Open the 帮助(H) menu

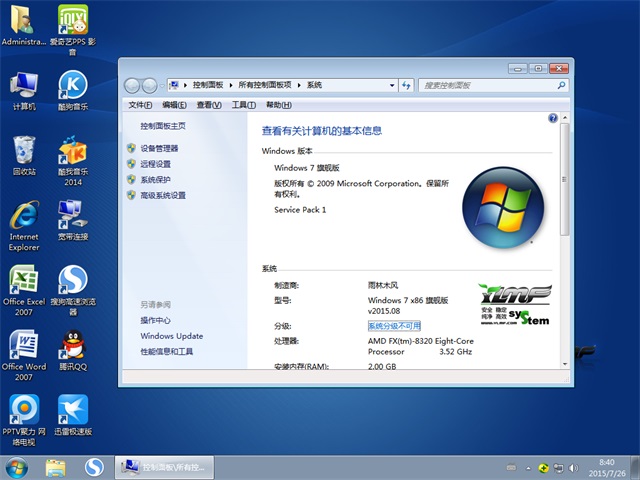click(x=279, y=105)
